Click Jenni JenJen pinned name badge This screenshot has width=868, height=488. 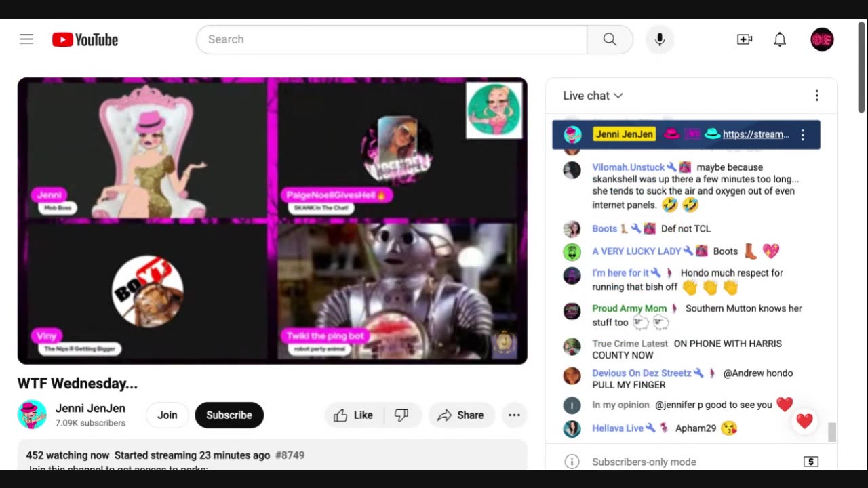[624, 134]
